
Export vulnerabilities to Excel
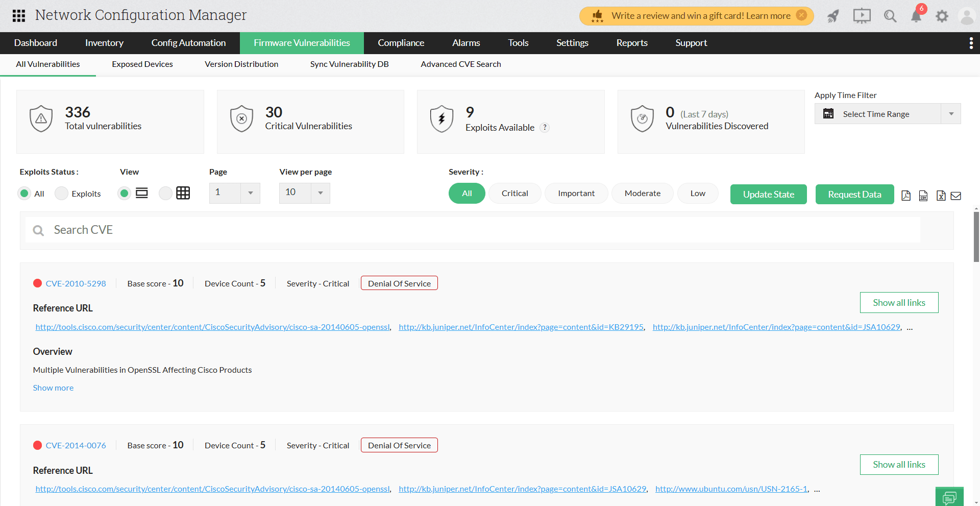pyautogui.click(x=940, y=196)
